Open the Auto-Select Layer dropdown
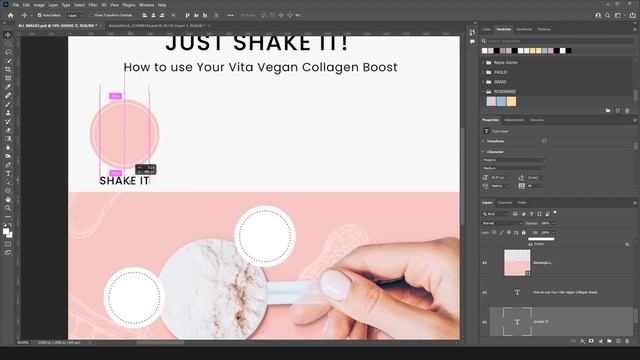This screenshot has width=640, height=360. point(75,15)
